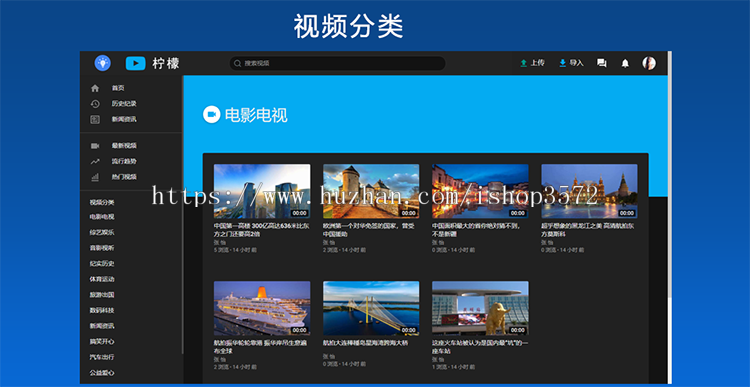This screenshot has height=387, width=750.
Task: Click the 00:00 badge on castle thumbnail
Action: [x=408, y=213]
